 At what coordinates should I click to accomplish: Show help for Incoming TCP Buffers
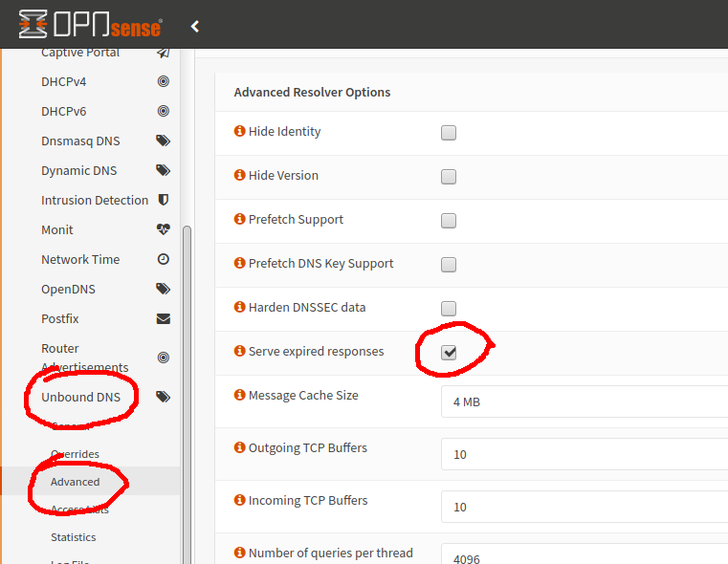(x=239, y=500)
